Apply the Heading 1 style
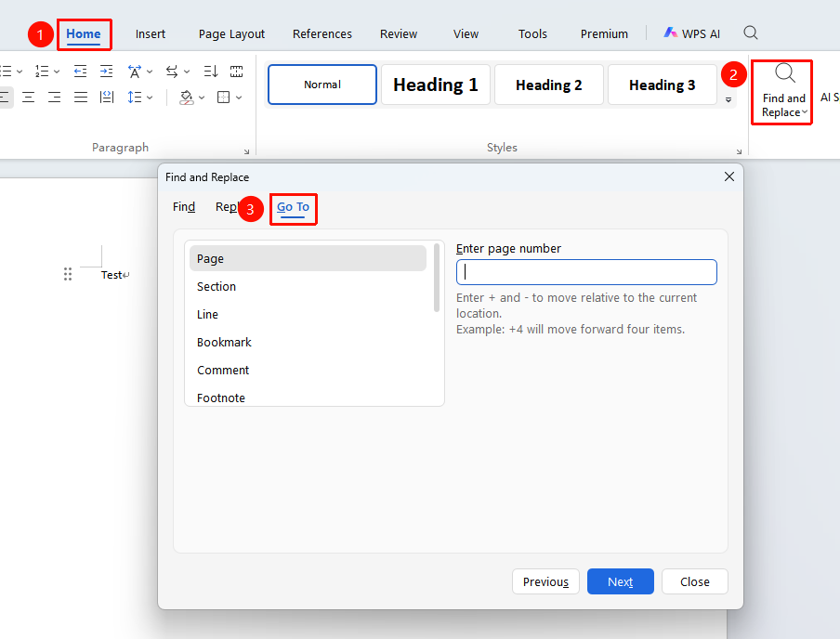This screenshot has height=639, width=840. point(436,85)
